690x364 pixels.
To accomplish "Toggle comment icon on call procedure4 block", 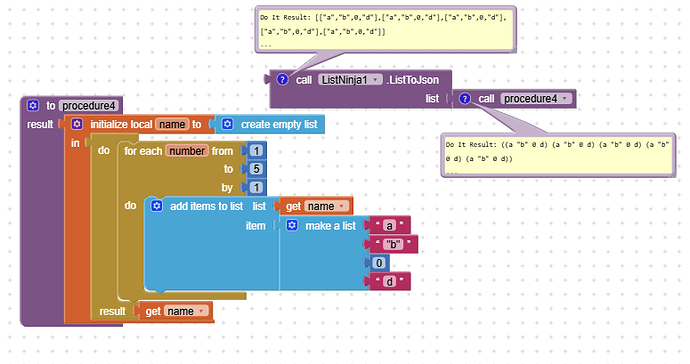I will click(x=465, y=99).
